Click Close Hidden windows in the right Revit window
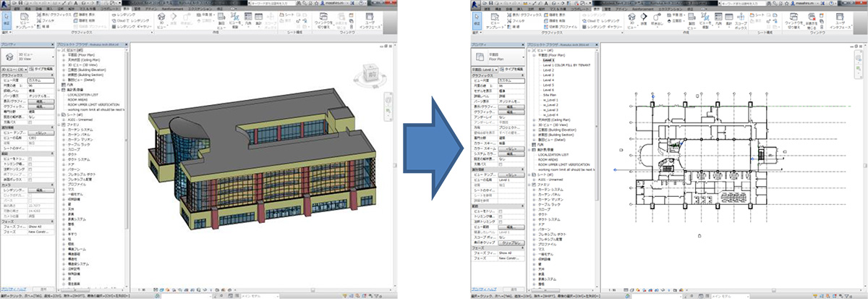 pyautogui.click(x=812, y=20)
